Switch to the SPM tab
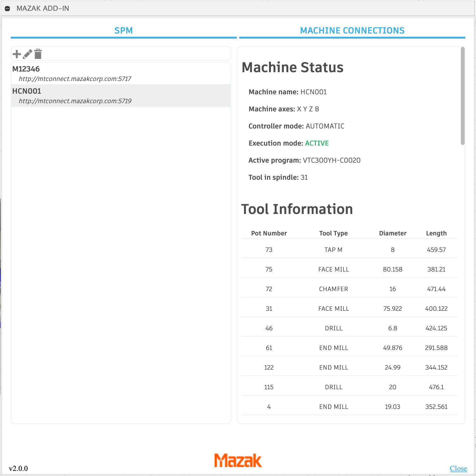This screenshot has width=476, height=476. (123, 30)
